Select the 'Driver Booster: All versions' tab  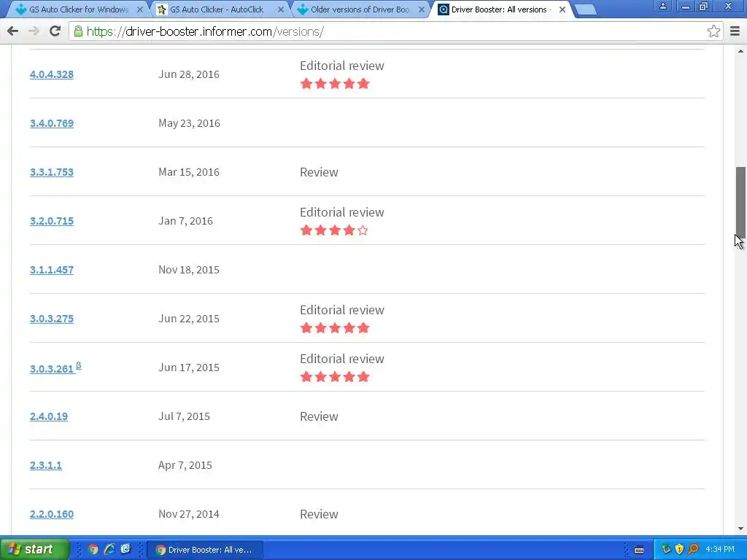tap(501, 9)
